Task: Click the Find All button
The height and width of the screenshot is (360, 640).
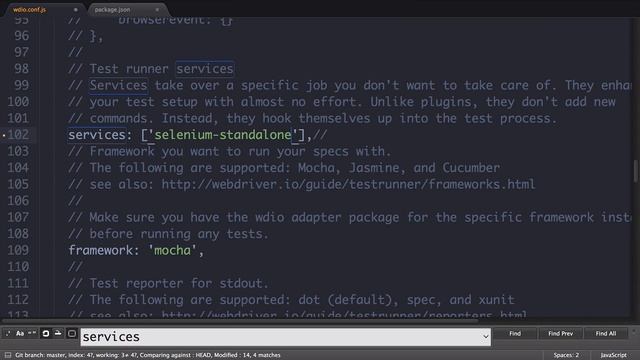Action: [606, 333]
